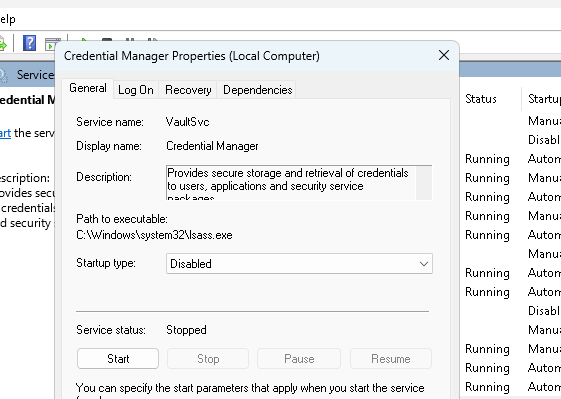The width and height of the screenshot is (561, 399).
Task: Select the lsass.exe executable path text
Action: pyautogui.click(x=154, y=235)
